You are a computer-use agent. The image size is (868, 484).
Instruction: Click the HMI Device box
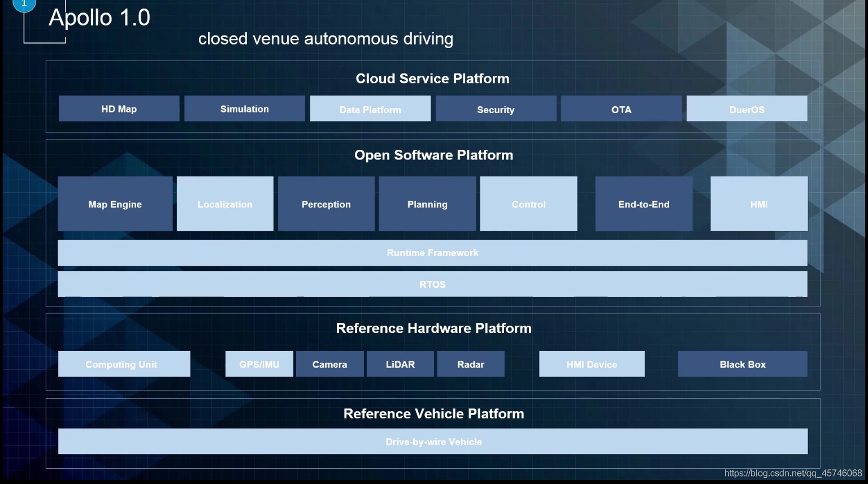coord(592,364)
